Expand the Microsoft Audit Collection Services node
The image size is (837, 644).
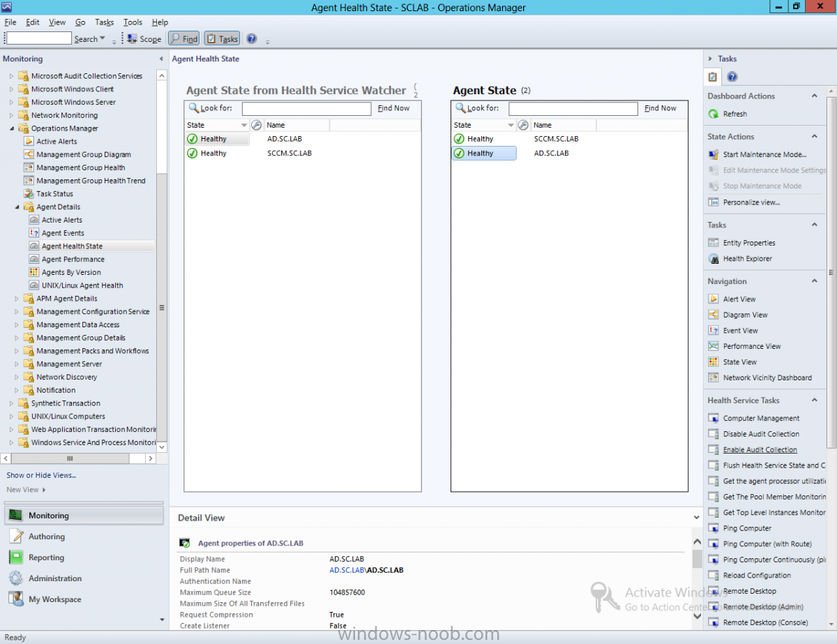(11, 76)
